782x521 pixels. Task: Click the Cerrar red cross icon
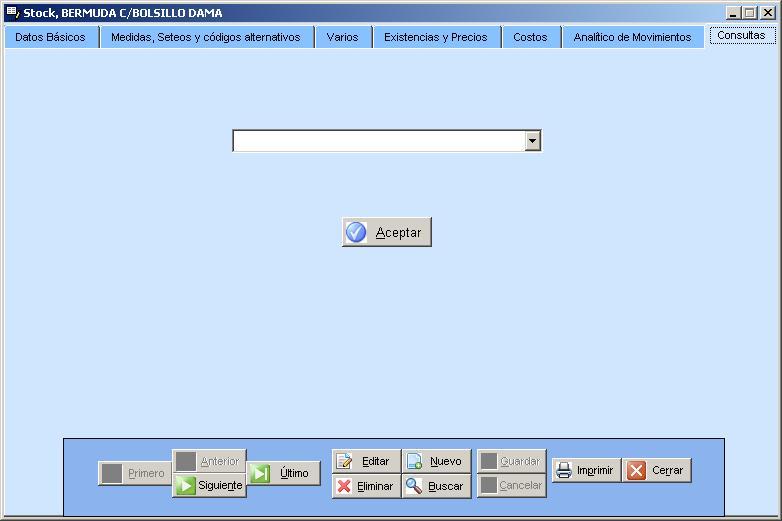coord(637,470)
